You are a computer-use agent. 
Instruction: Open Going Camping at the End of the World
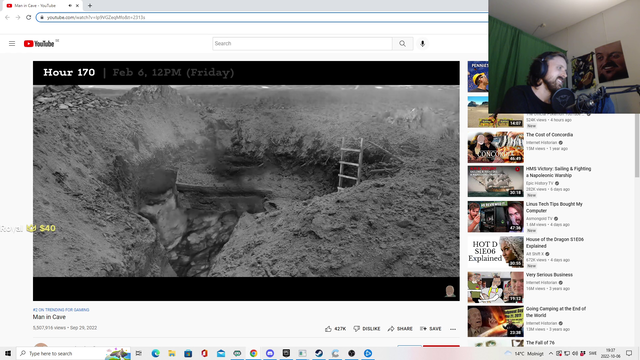tap(556, 312)
